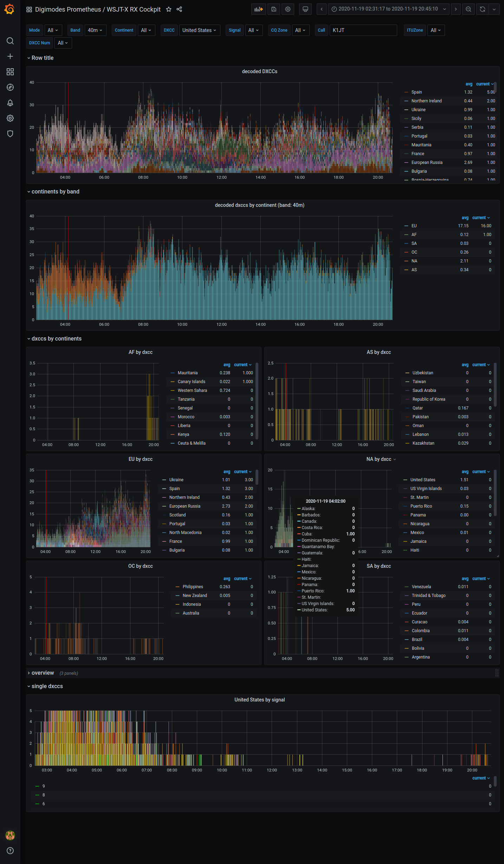Collapse the 'single dxccs' row
The image size is (504, 864).
pos(45,686)
